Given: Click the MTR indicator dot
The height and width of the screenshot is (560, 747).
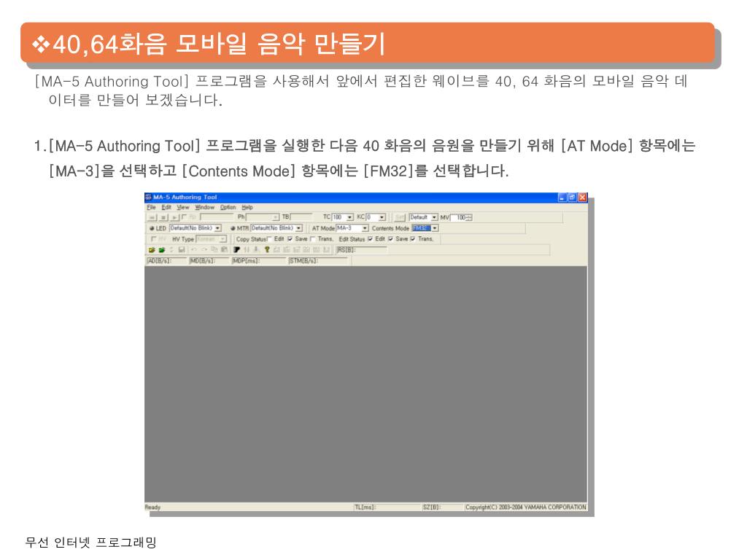Looking at the screenshot, I should pyautogui.click(x=233, y=228).
